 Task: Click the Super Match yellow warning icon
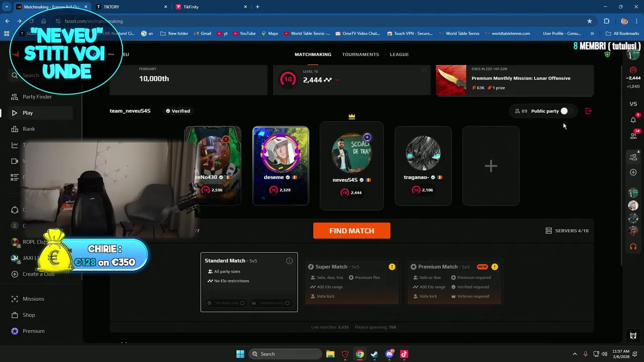click(392, 267)
